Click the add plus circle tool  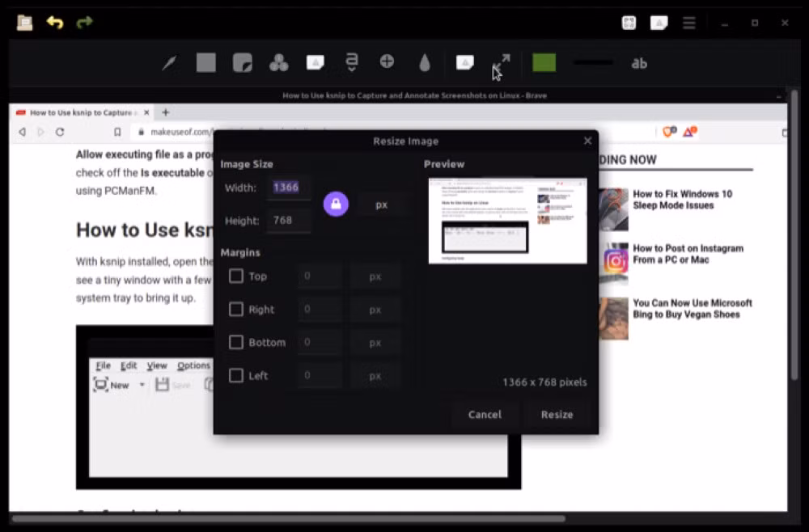tap(387, 62)
